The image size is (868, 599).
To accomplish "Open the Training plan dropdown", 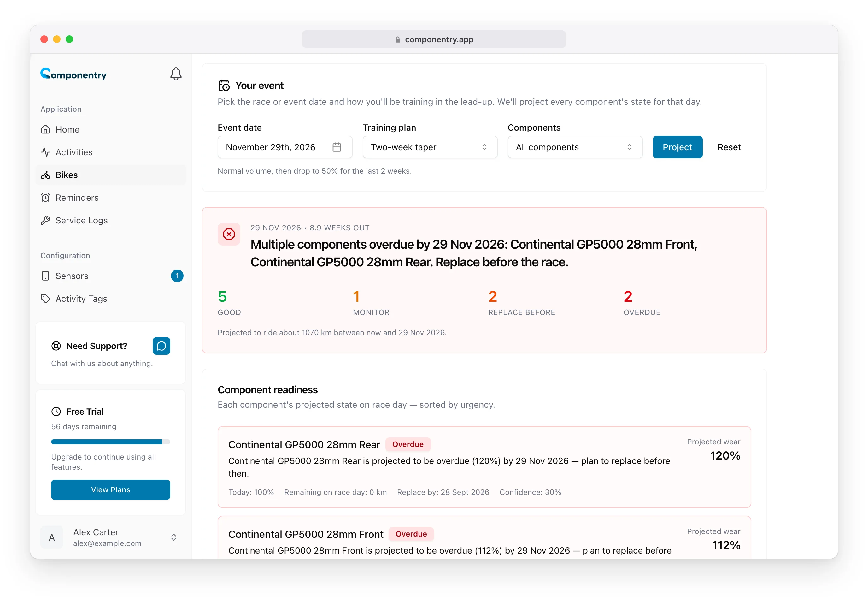I will coord(430,147).
